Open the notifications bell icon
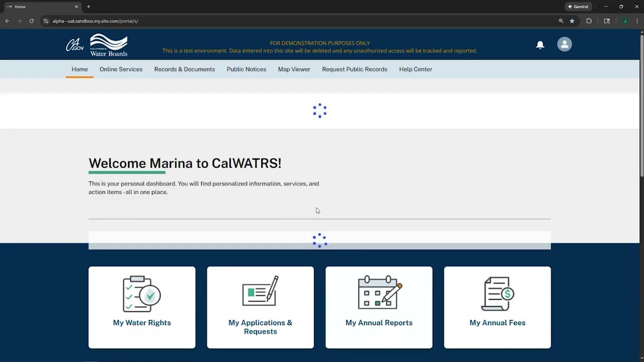The image size is (644, 362). pos(540,45)
